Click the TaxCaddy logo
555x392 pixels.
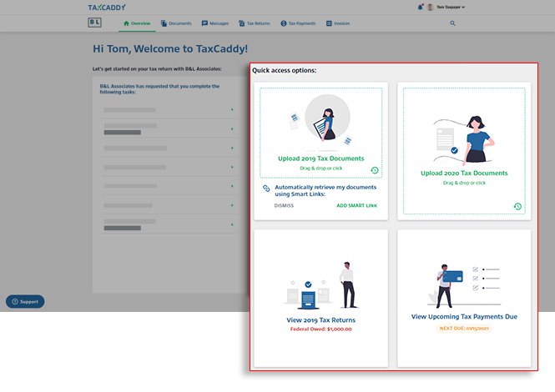[107, 7]
